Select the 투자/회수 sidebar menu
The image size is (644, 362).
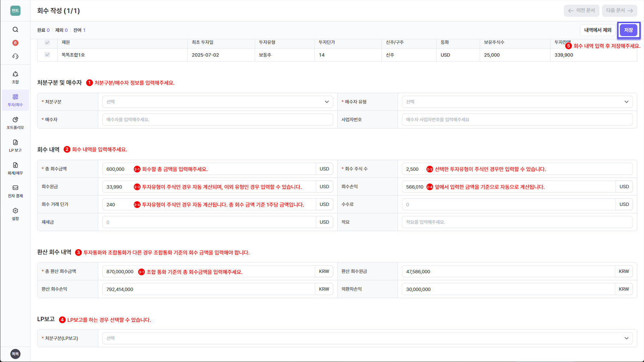point(15,100)
